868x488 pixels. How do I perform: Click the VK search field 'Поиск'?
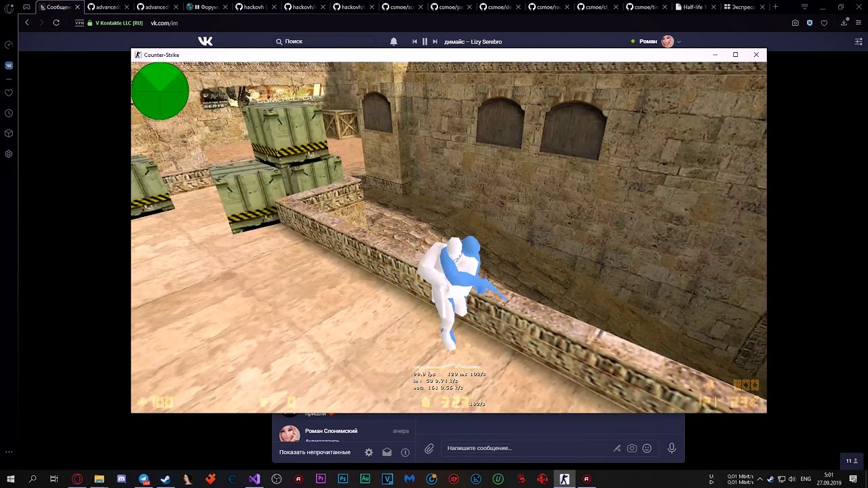[x=325, y=41]
